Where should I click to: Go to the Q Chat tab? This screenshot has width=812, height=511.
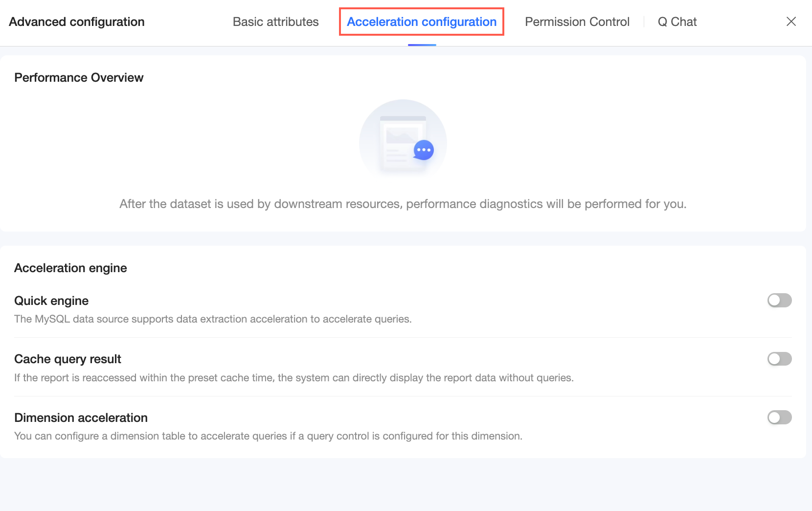coord(677,22)
